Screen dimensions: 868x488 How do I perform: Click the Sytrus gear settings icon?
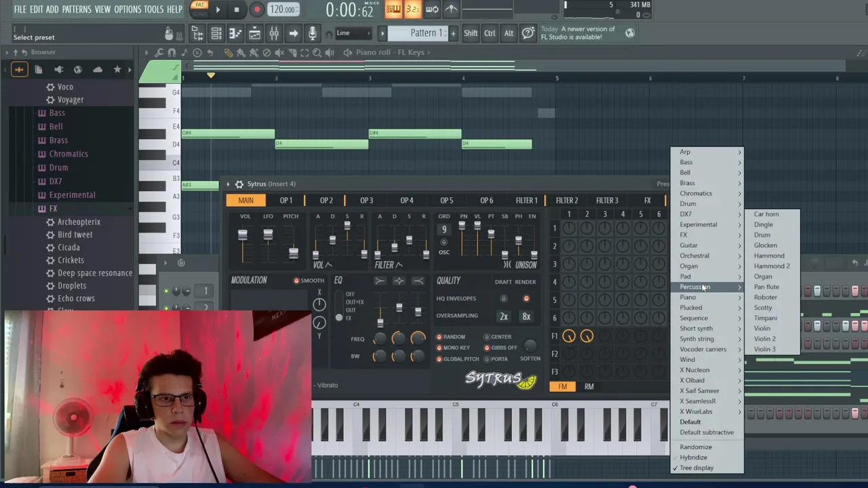pyautogui.click(x=239, y=184)
